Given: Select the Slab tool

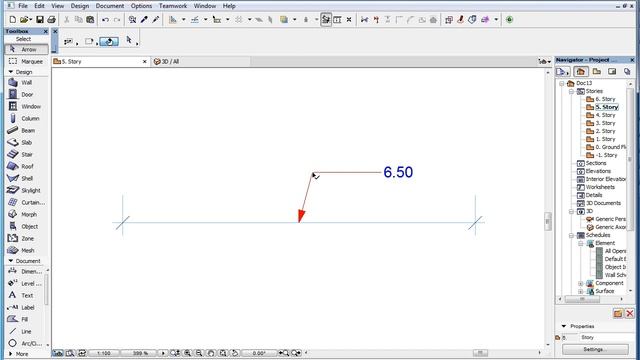Looking at the screenshot, I should point(27,142).
